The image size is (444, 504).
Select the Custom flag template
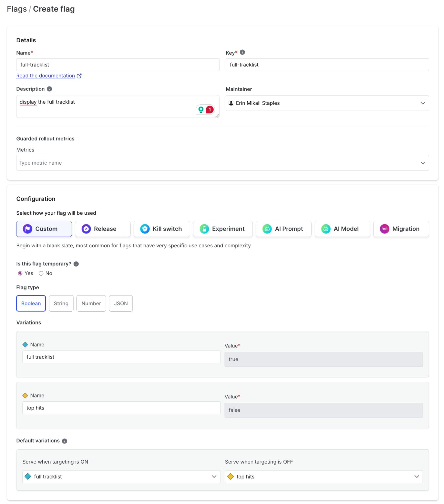44,229
